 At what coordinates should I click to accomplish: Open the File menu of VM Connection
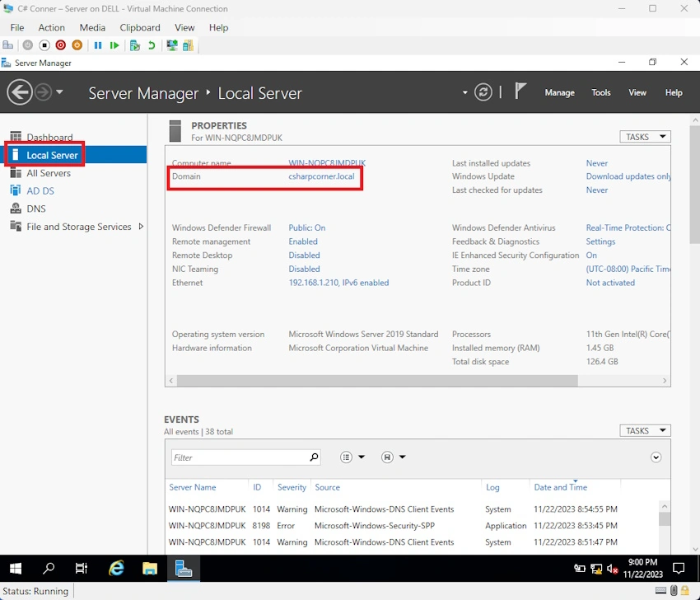click(x=17, y=28)
